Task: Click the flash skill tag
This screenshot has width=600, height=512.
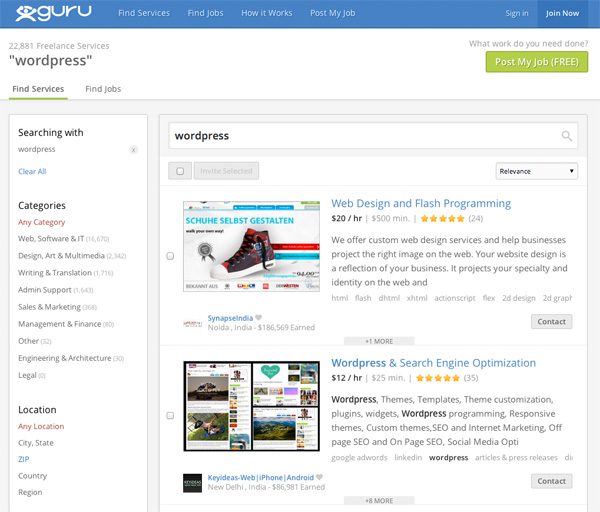Action: coord(363,298)
